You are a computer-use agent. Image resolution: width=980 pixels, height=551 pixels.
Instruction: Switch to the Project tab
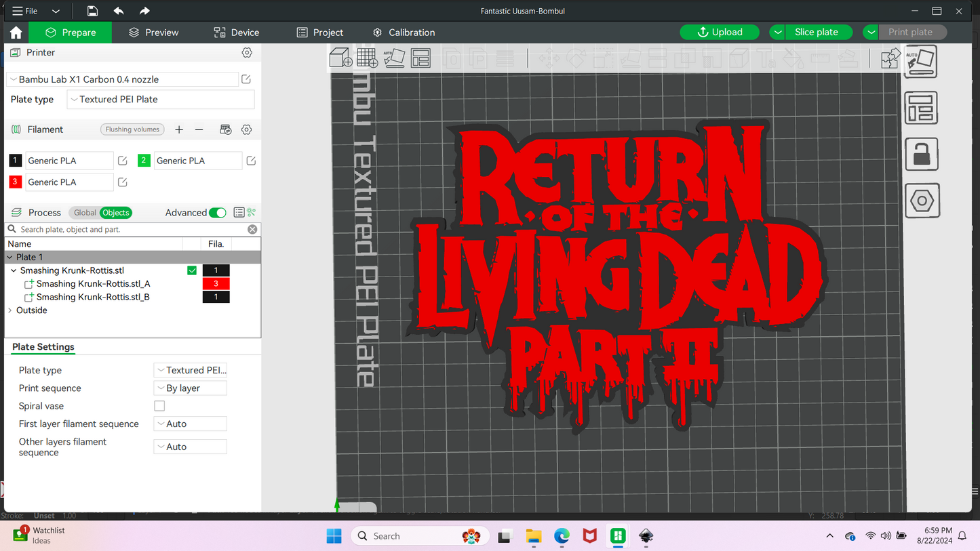(x=320, y=33)
